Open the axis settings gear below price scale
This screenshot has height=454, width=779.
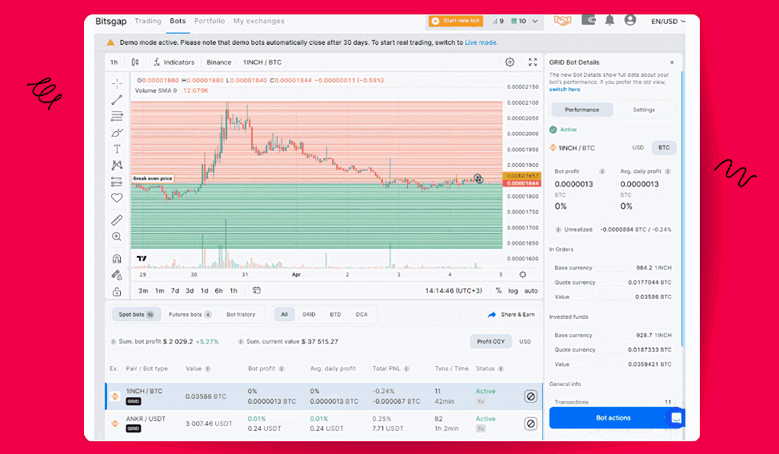[x=523, y=275]
